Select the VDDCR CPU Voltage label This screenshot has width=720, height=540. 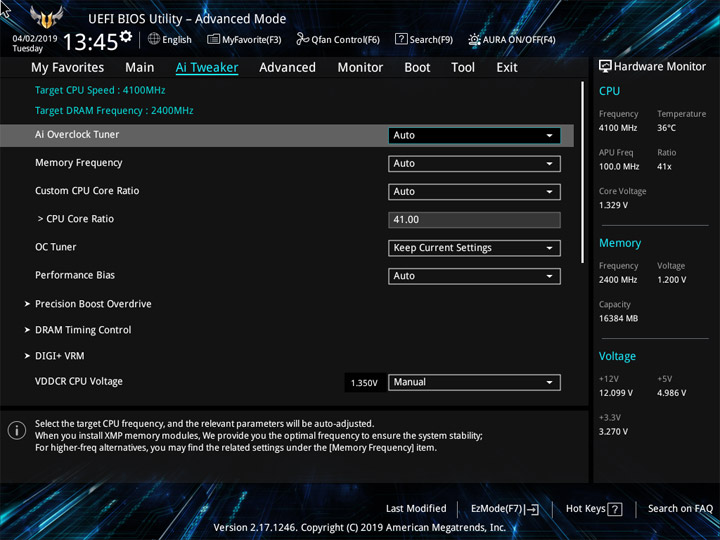pos(79,382)
